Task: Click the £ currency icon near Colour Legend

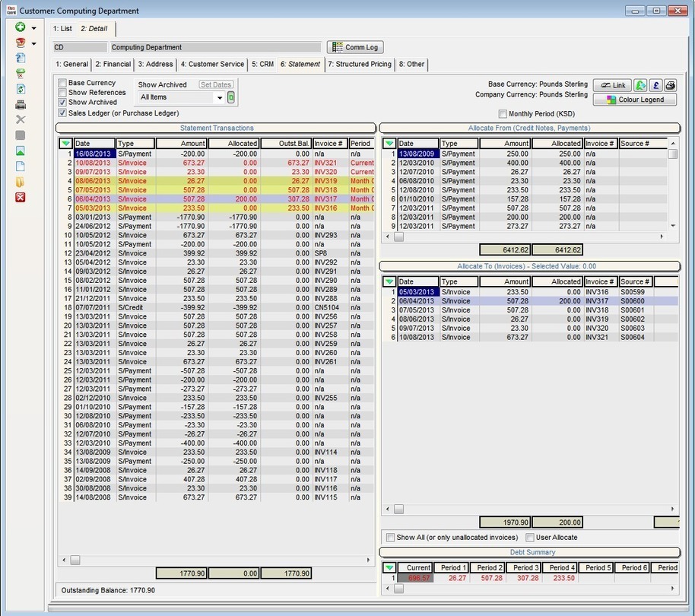Action: (x=655, y=85)
